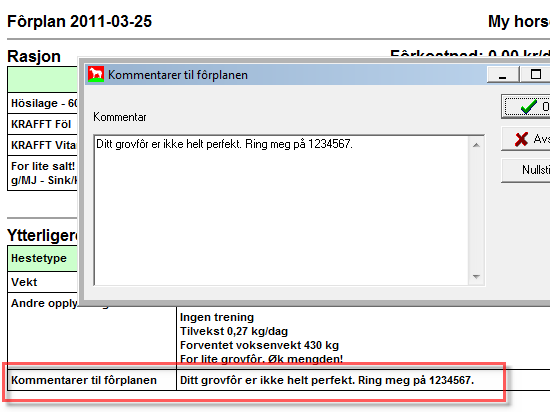550x412 pixels.
Task: Click the 'Rasjon' section heading
Action: click(34, 56)
